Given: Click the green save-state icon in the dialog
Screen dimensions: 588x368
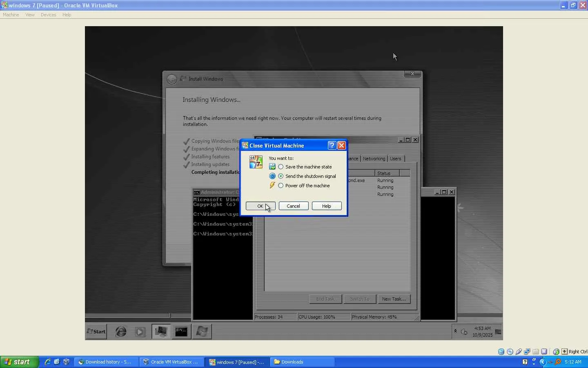Looking at the screenshot, I should pyautogui.click(x=272, y=167).
